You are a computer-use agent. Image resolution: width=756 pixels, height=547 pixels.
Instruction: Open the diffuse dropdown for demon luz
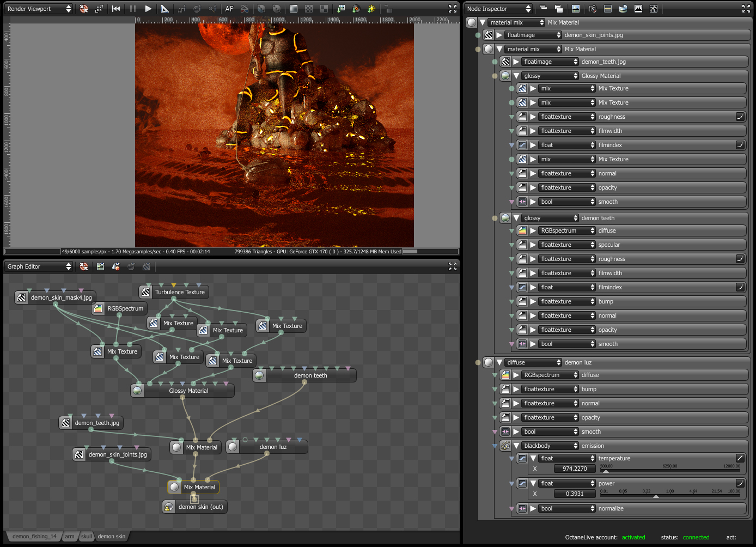coord(533,362)
